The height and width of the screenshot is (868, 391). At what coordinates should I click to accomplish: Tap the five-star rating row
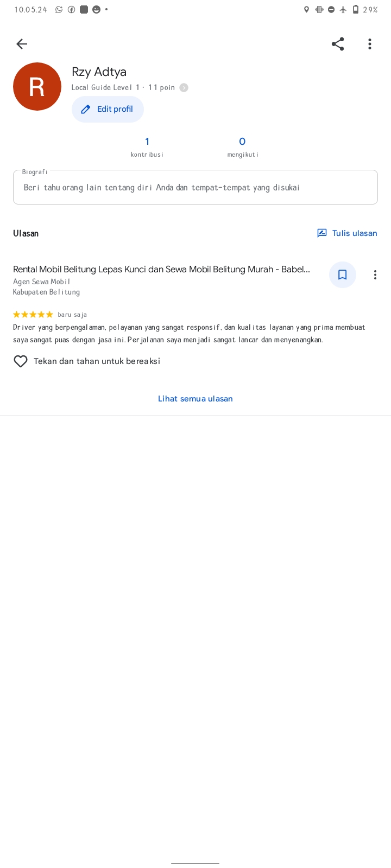click(33, 315)
